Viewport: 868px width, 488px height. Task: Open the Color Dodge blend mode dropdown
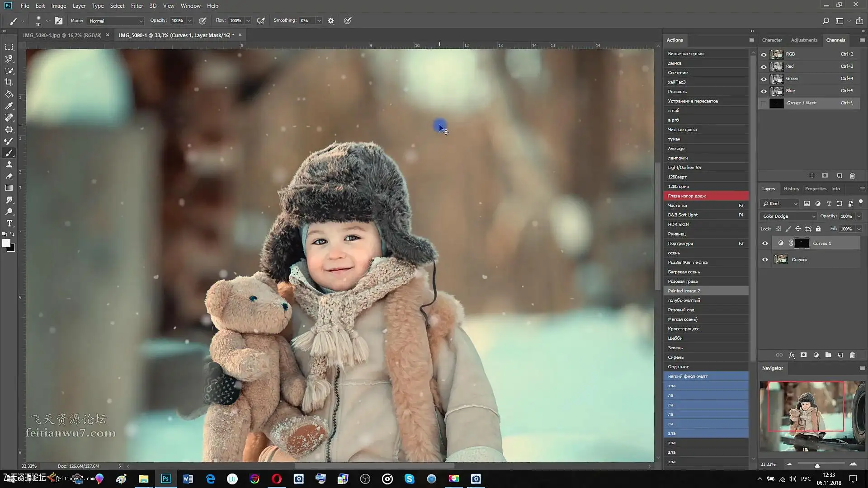tap(789, 216)
